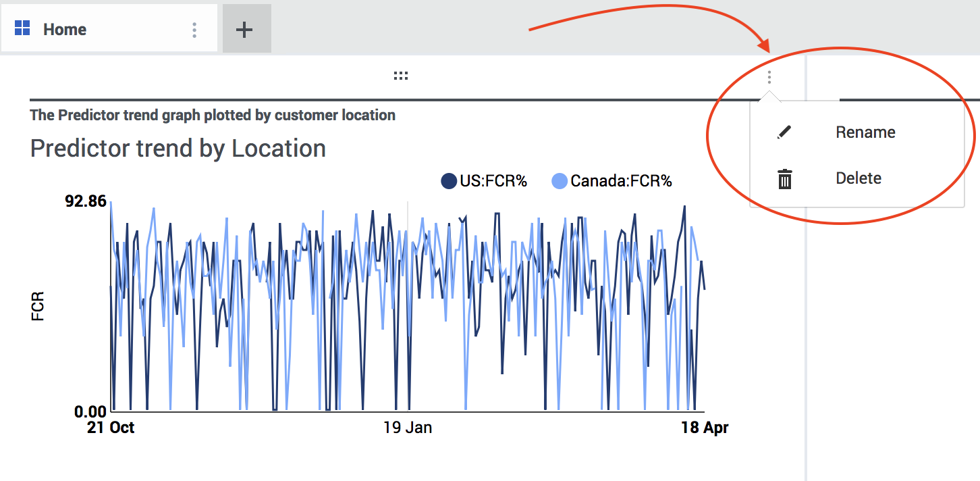Add a new tab with plus button
This screenshot has height=481, width=980.
coord(245,30)
